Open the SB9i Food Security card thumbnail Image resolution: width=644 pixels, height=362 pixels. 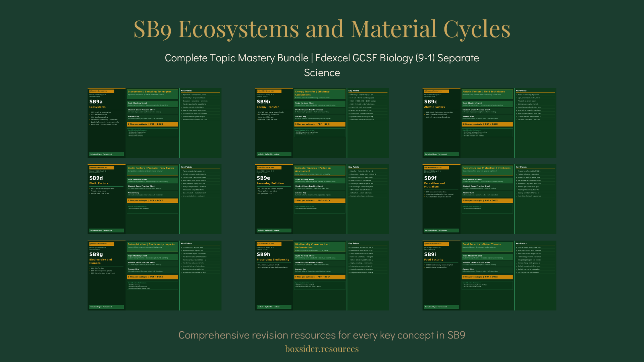coord(489,276)
